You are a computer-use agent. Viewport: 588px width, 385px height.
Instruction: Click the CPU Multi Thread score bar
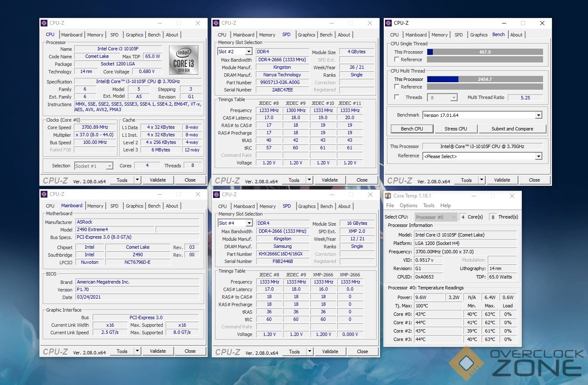[485, 79]
